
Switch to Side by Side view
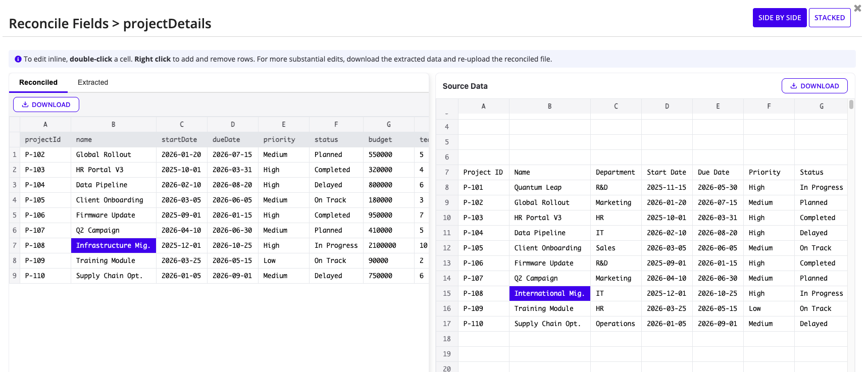779,18
